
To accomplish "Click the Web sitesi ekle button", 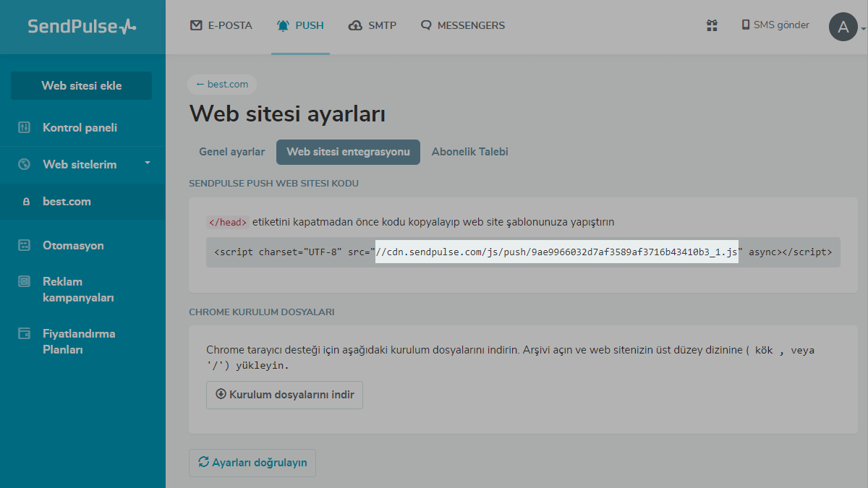I will click(82, 85).
